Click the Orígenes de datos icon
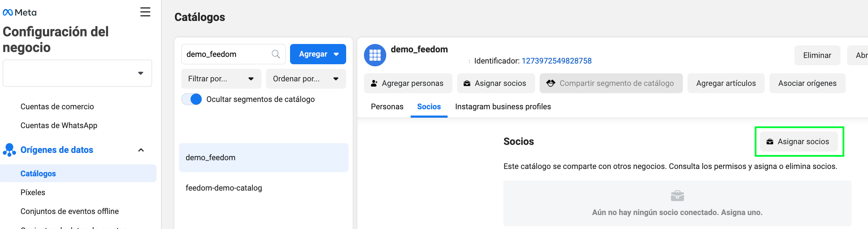Viewport: 868px width, 229px height. coord(9,150)
